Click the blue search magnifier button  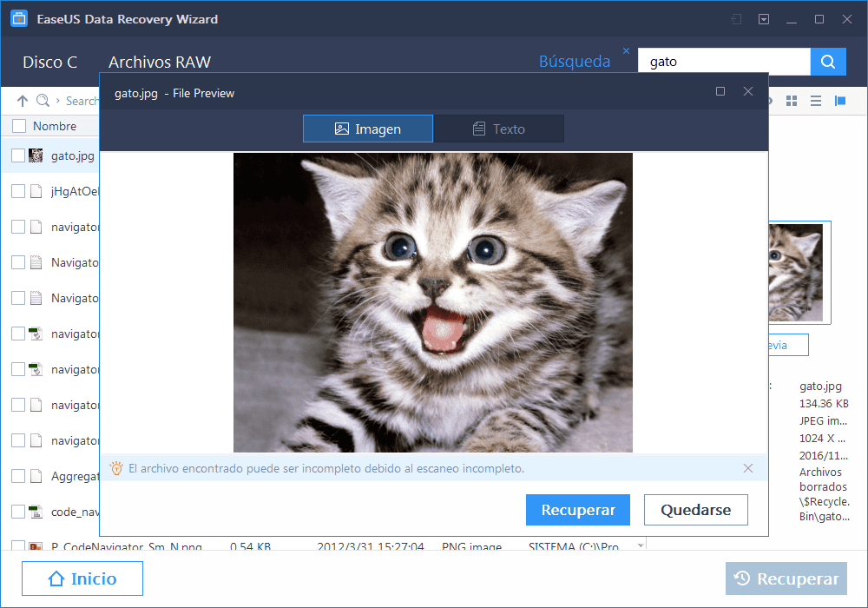(828, 61)
